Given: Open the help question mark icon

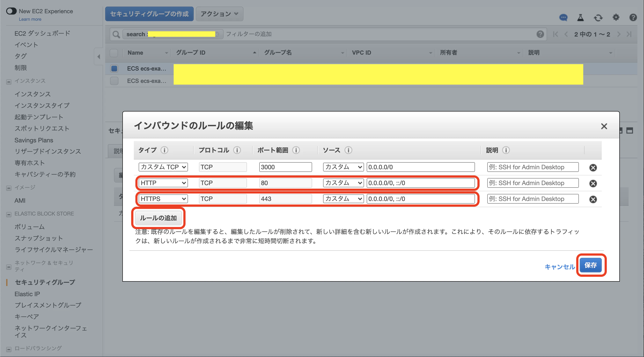Looking at the screenshot, I should [x=633, y=17].
